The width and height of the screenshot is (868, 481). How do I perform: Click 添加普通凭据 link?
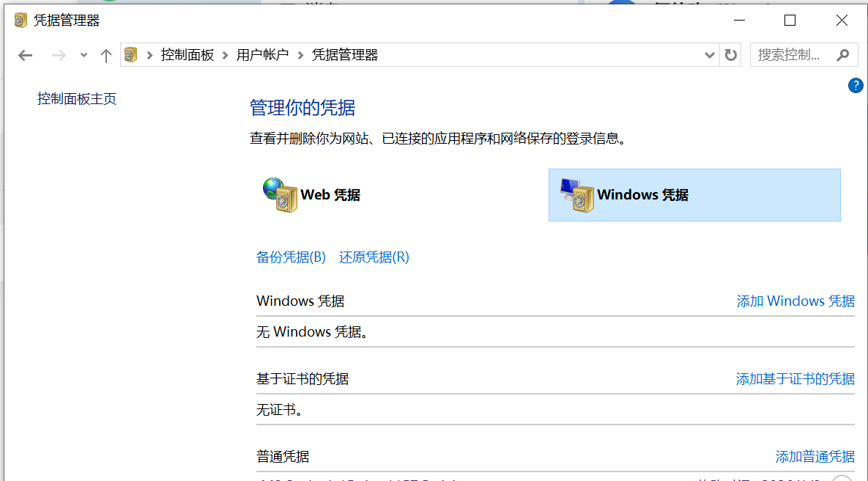(815, 456)
